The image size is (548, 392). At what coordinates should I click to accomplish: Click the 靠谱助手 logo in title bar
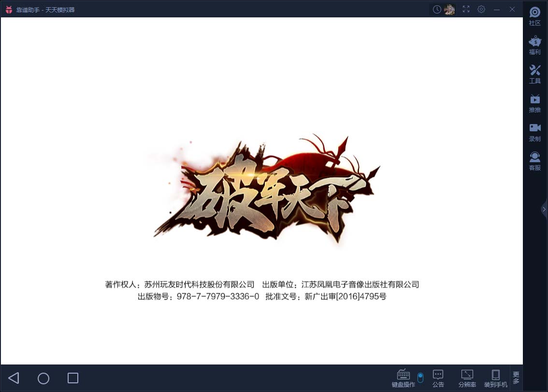tap(9, 10)
